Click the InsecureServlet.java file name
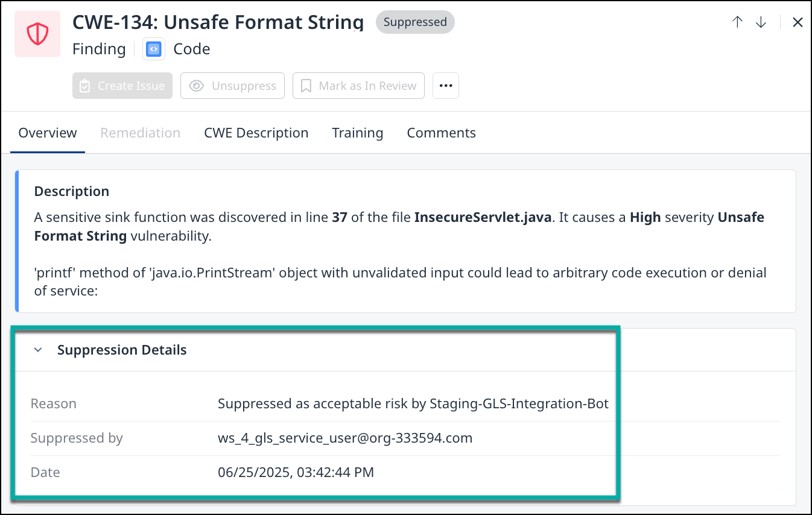Screen dimensions: 812x515 click(x=483, y=217)
